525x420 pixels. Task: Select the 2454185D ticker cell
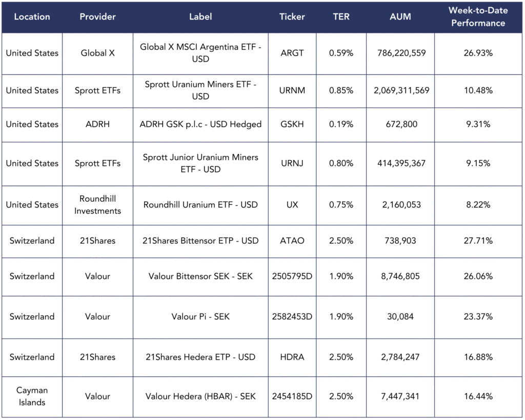click(x=292, y=396)
